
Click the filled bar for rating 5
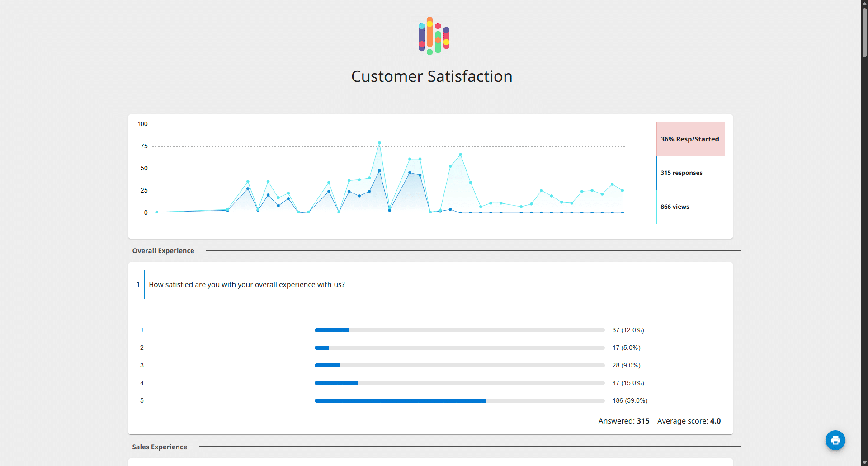pos(400,401)
